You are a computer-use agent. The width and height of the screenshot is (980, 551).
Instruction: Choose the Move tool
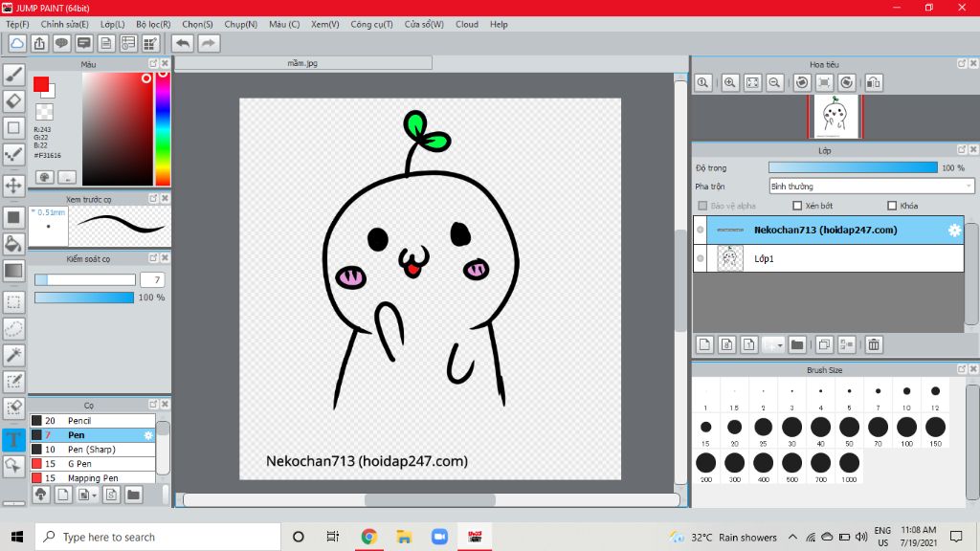(x=13, y=186)
